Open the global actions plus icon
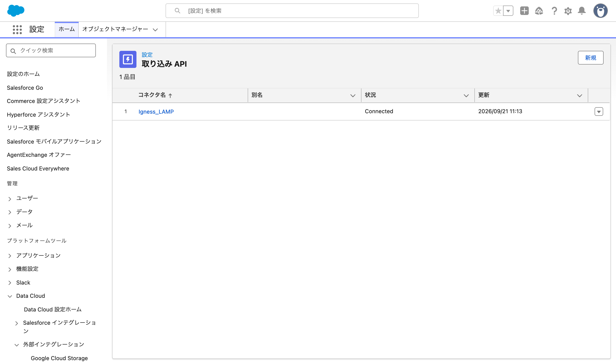The height and width of the screenshot is (364, 616). [524, 11]
